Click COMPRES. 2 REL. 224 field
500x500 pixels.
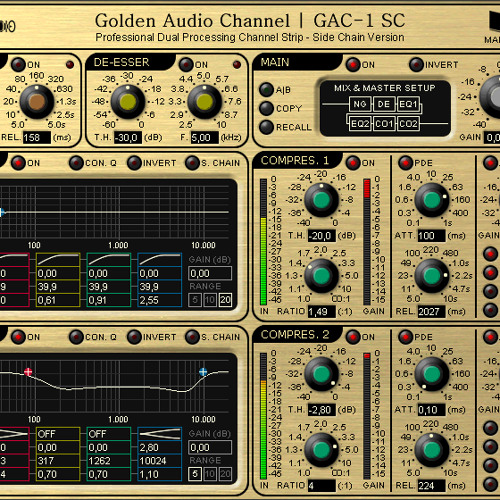coord(431,486)
